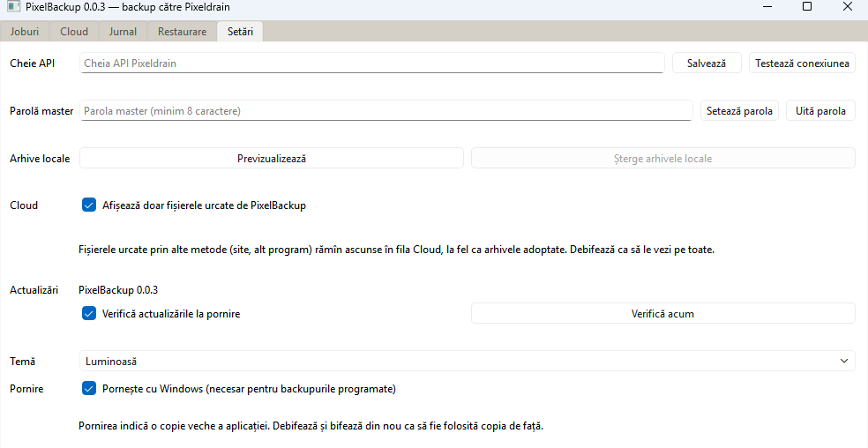Maximize the PixelBackup window
This screenshot has height=448, width=868.
point(807,7)
